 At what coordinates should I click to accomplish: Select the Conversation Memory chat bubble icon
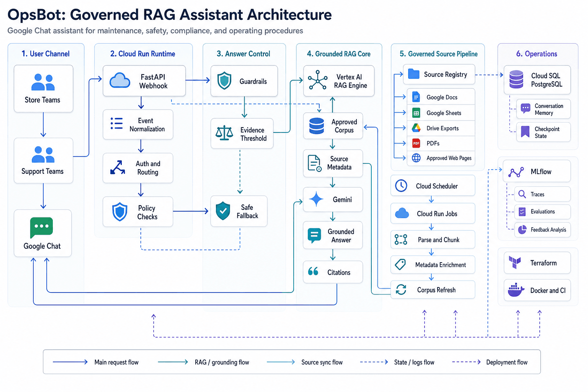click(x=526, y=109)
